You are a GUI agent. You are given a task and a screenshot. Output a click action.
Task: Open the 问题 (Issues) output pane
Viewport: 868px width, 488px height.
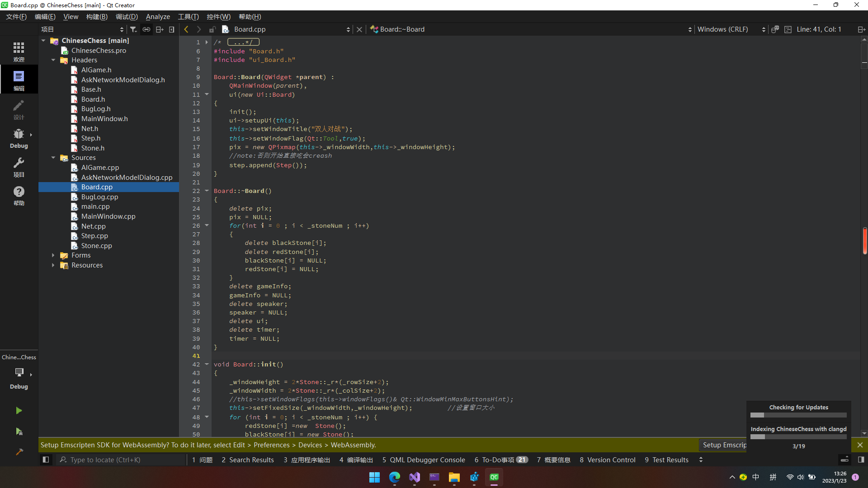coord(202,460)
